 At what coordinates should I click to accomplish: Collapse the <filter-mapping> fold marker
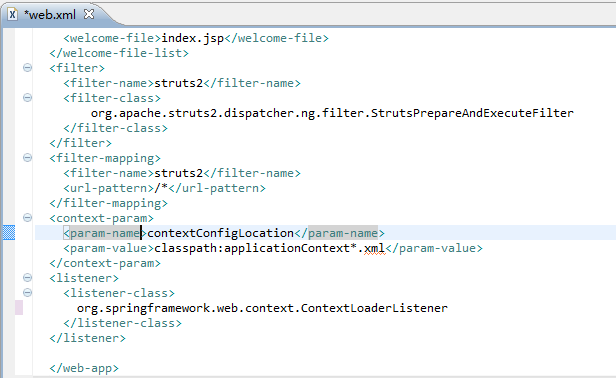[x=27, y=158]
